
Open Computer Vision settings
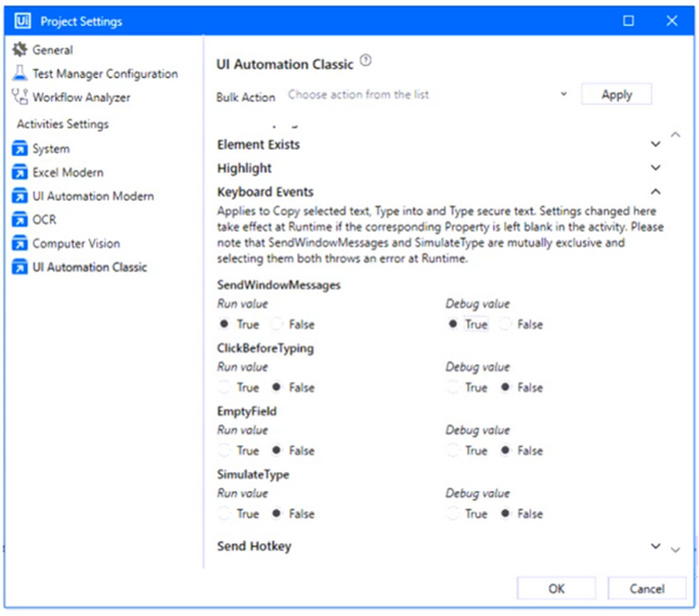pyautogui.click(x=76, y=244)
